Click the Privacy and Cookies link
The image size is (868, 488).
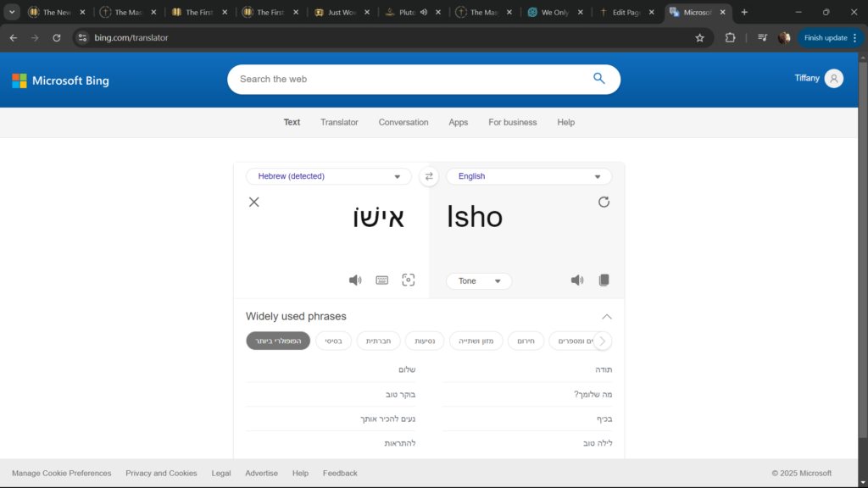(161, 474)
